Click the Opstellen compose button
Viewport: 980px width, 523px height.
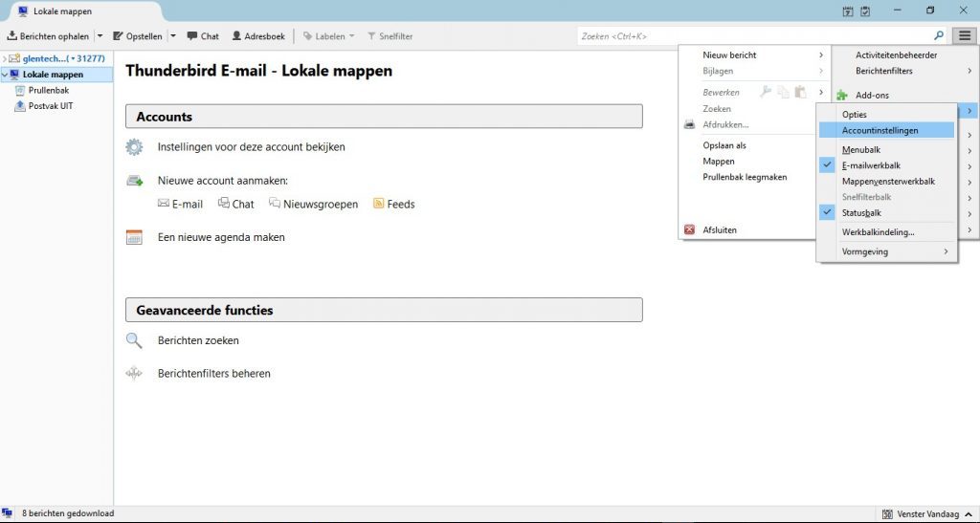(138, 36)
